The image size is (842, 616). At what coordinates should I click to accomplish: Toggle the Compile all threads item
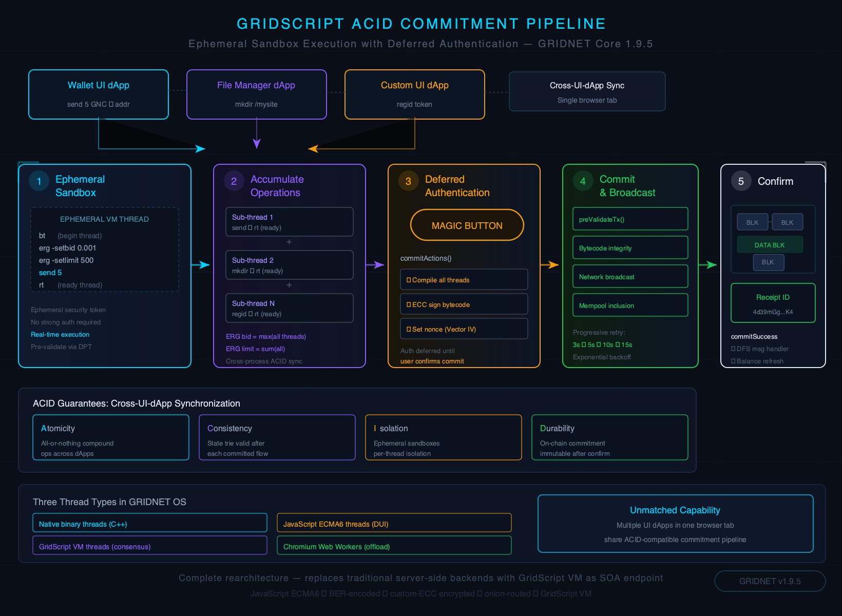pos(464,280)
